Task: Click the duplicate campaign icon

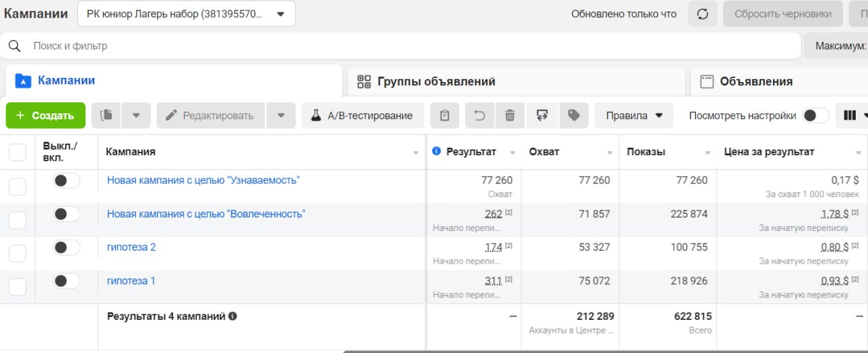Action: 106,116
